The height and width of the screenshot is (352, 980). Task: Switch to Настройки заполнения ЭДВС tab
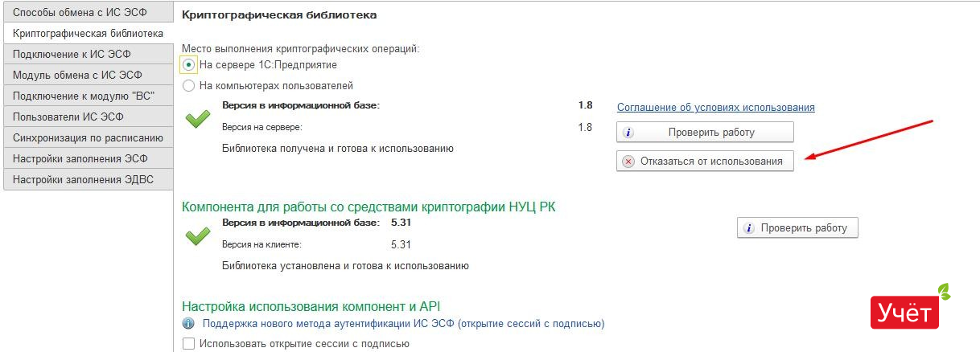click(x=87, y=179)
